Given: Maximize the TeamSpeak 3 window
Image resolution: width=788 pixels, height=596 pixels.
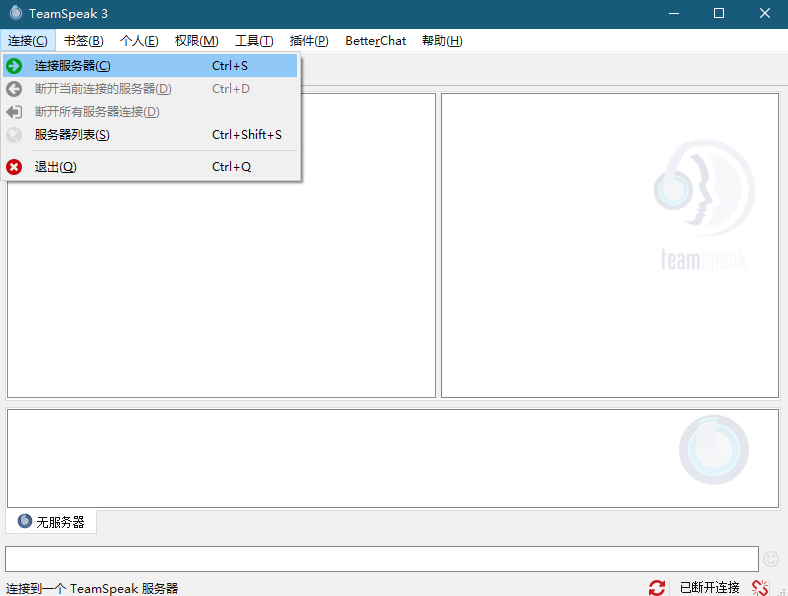Looking at the screenshot, I should coord(719,14).
